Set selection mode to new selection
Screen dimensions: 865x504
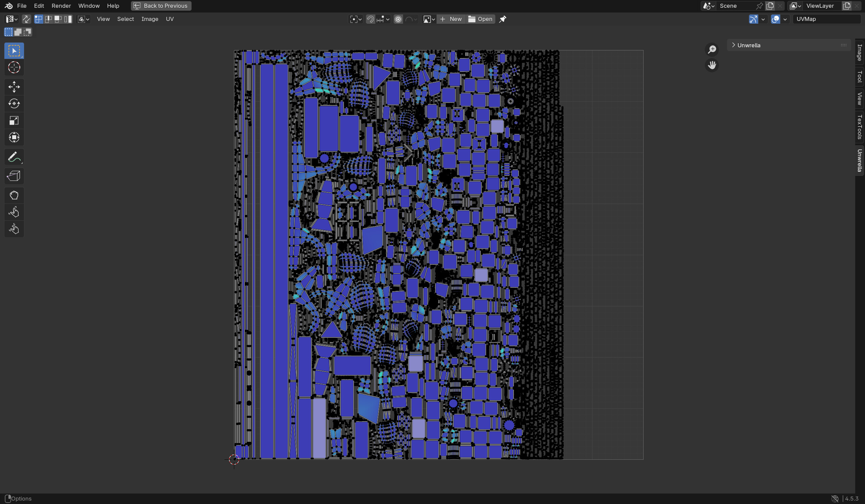tap(8, 32)
